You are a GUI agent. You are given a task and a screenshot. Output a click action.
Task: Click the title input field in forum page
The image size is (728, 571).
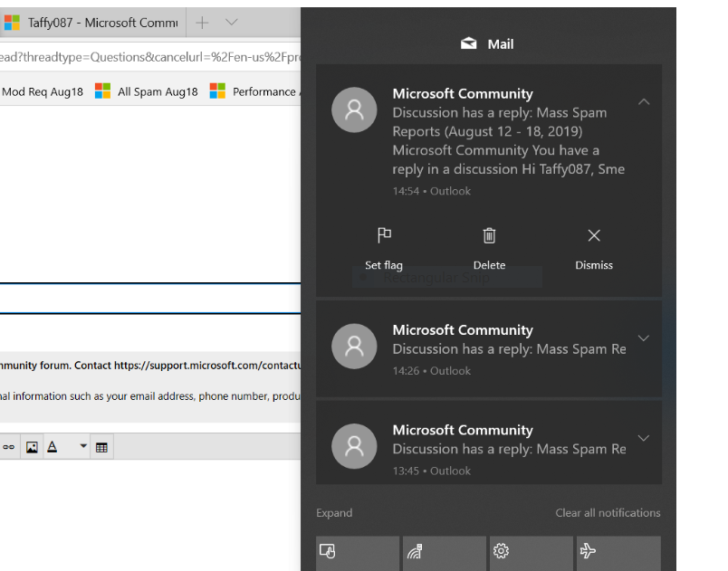150,299
